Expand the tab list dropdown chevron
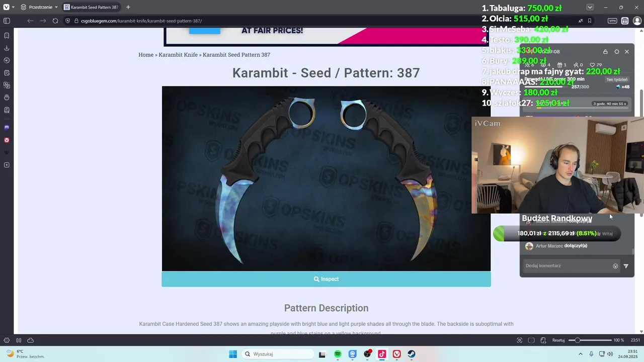Viewport: 644px width, 362px height. (x=590, y=7)
